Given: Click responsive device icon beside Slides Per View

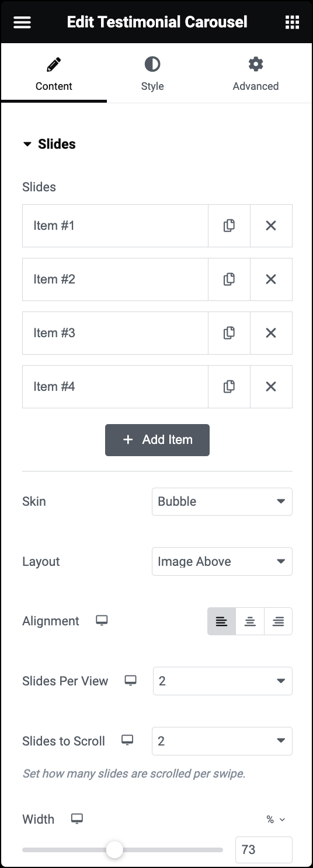Looking at the screenshot, I should tap(130, 681).
